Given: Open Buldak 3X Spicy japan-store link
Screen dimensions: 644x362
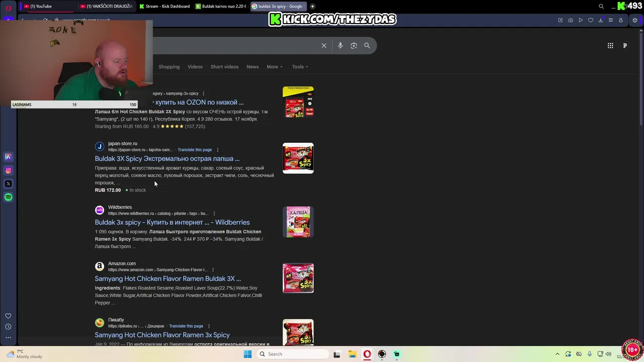Looking at the screenshot, I should pyautogui.click(x=167, y=159).
